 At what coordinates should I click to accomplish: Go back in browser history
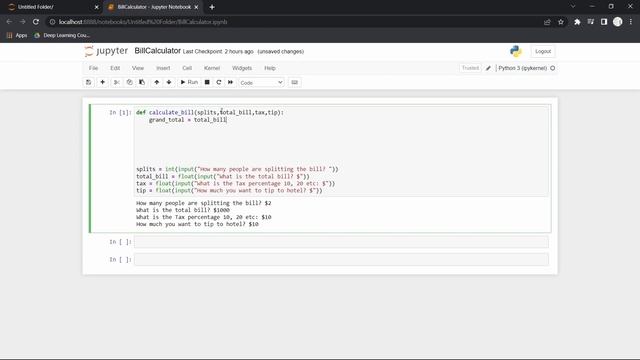[9, 22]
